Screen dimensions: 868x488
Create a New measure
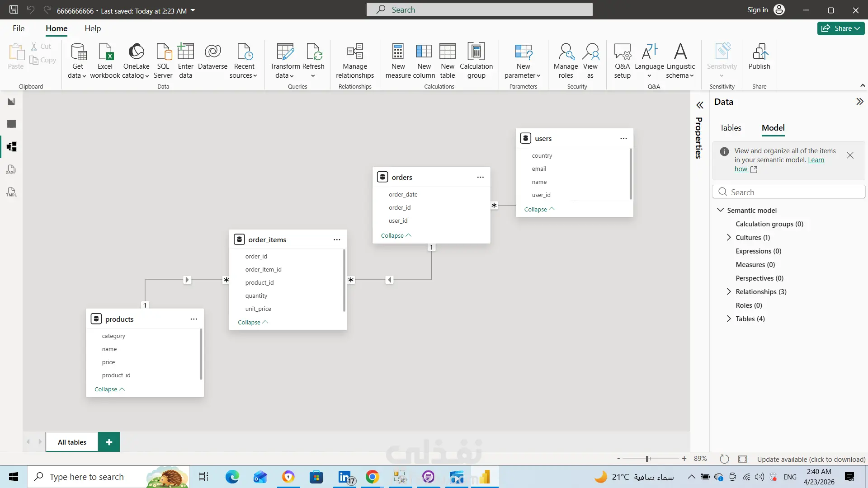pyautogui.click(x=398, y=61)
